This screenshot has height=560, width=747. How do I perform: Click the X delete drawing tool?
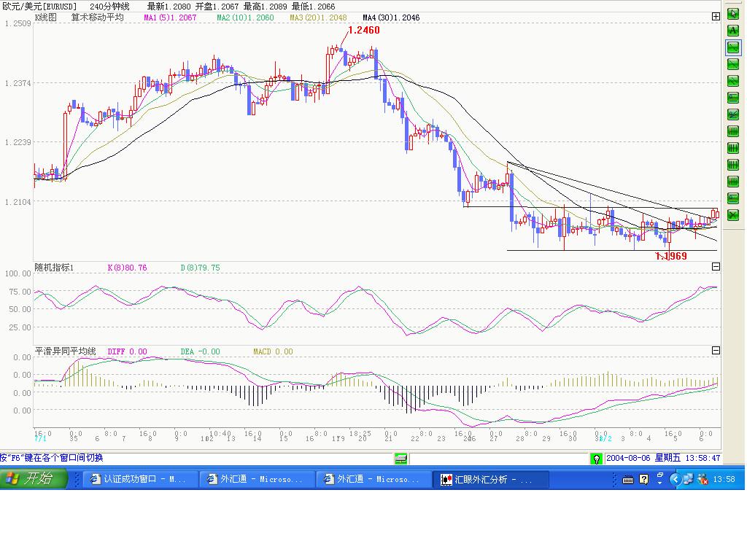[732, 215]
